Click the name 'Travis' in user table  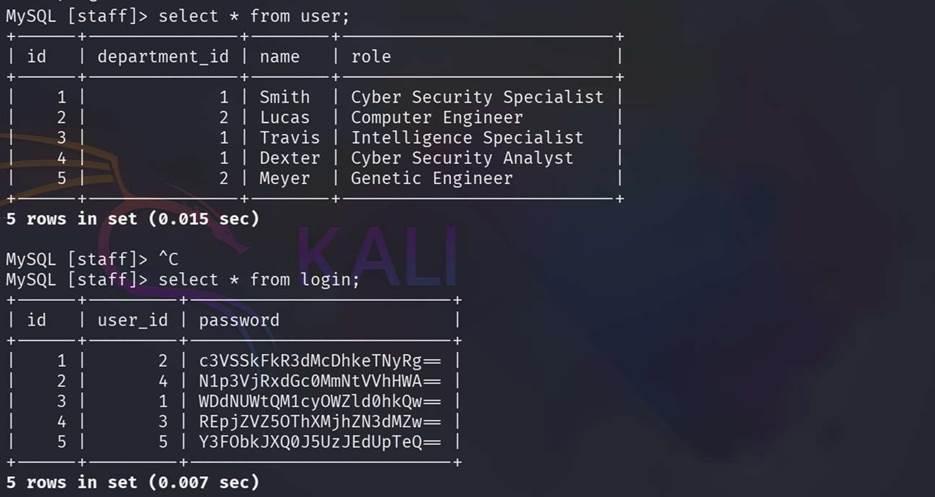[290, 138]
